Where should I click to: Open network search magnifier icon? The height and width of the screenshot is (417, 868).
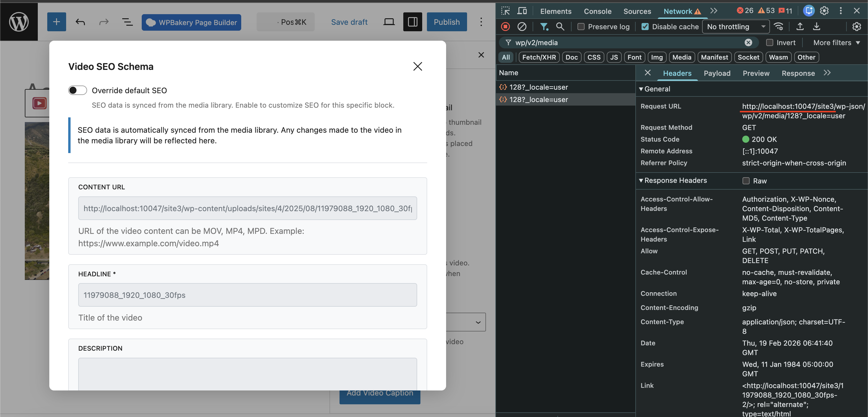pyautogui.click(x=560, y=27)
